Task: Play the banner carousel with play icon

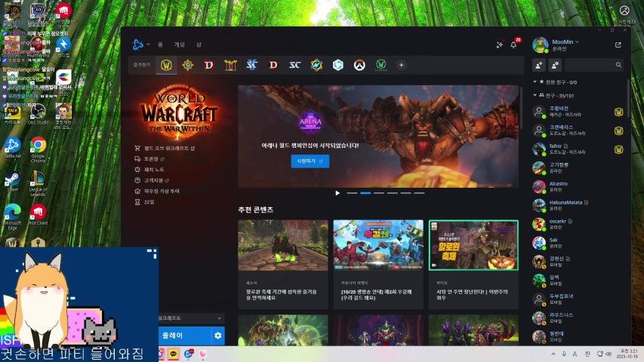Action: pos(337,193)
